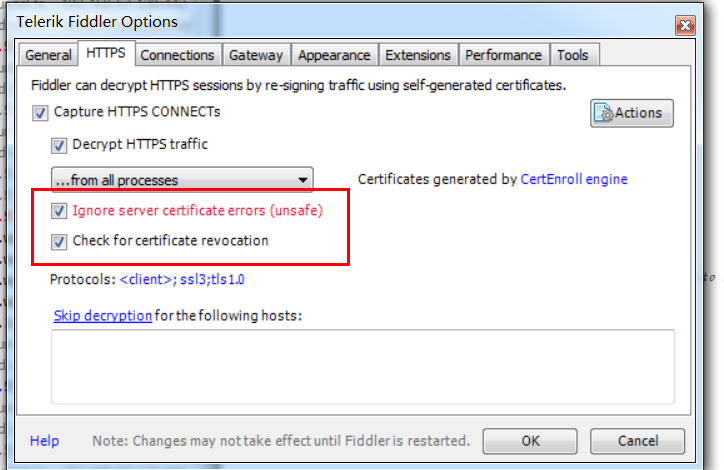Open the '...from all processes' dropdown
This screenshot has width=724, height=470.
coord(182,180)
